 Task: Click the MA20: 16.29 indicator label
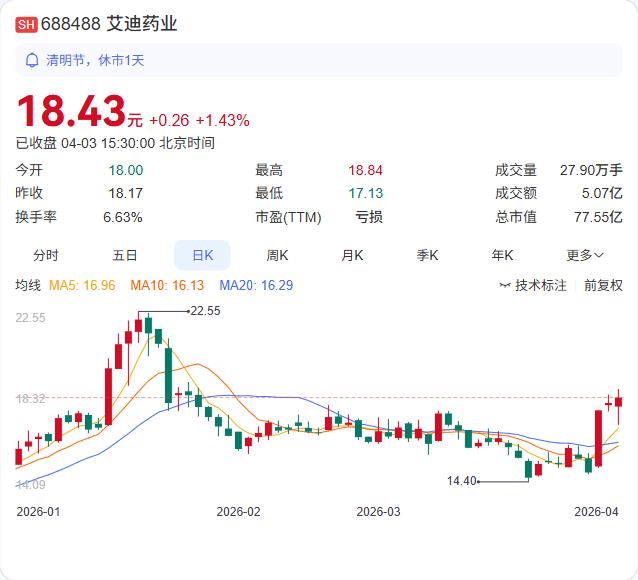pos(256,285)
